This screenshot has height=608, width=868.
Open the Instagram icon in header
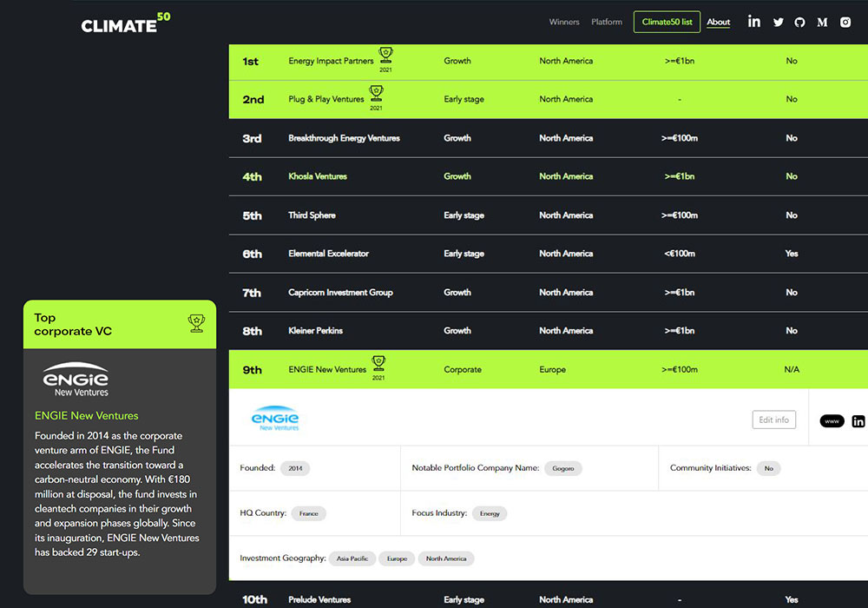pos(845,23)
